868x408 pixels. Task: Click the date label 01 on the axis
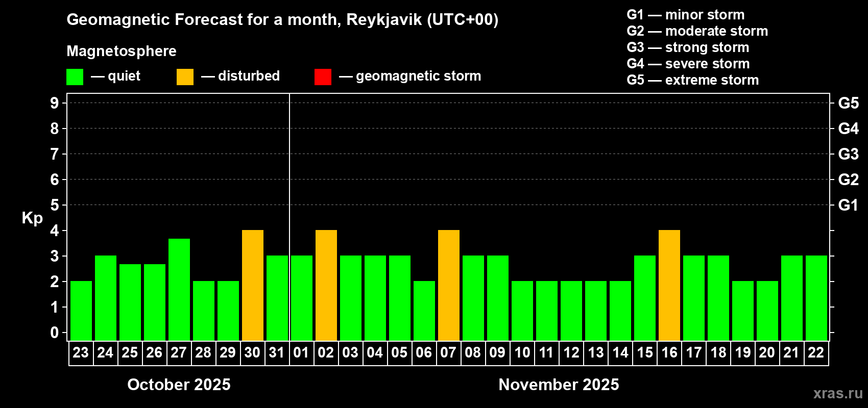[301, 353]
